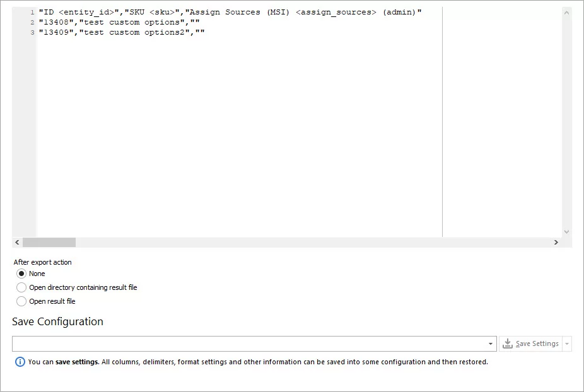Click the Save Settings button

click(530, 343)
